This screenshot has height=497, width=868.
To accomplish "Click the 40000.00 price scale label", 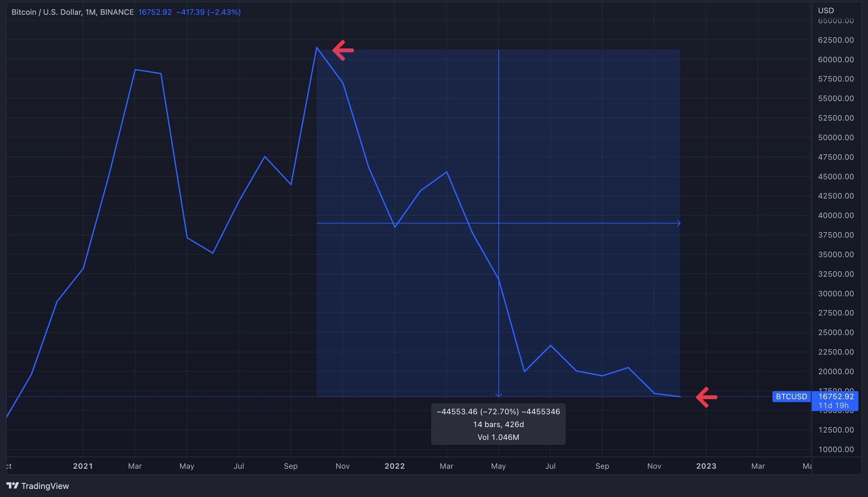I will tap(835, 215).
